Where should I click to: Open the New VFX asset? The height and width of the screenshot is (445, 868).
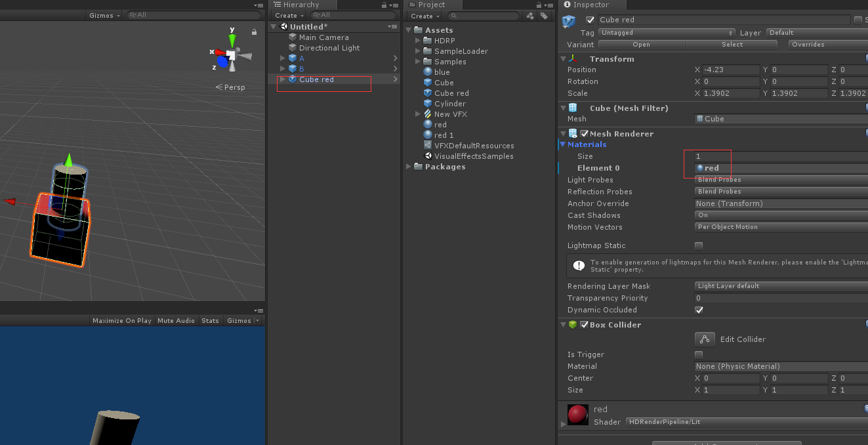click(451, 114)
